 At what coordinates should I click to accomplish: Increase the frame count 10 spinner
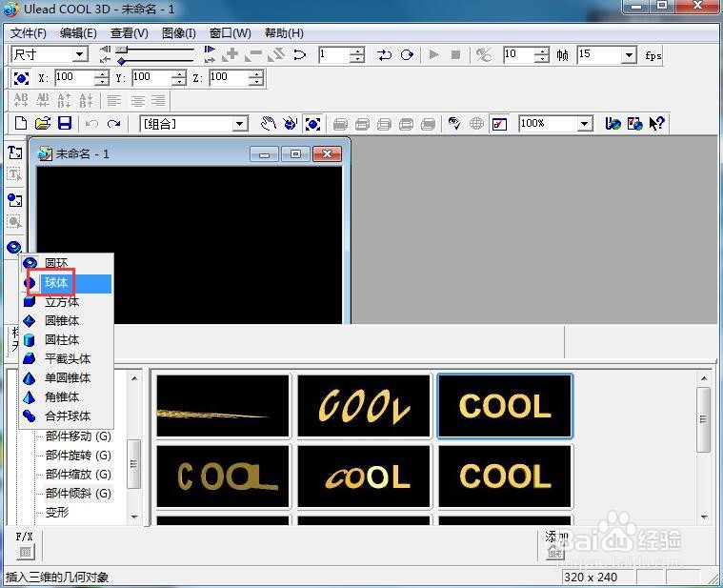pyautogui.click(x=542, y=51)
